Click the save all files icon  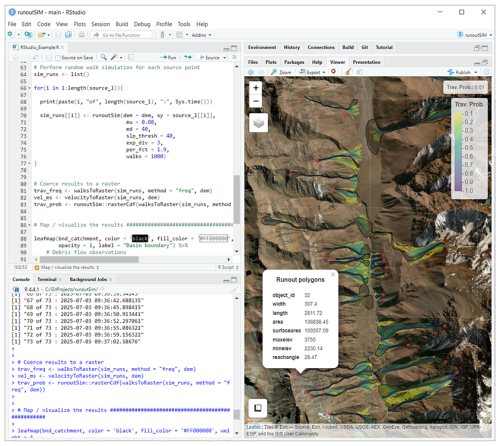(x=68, y=35)
